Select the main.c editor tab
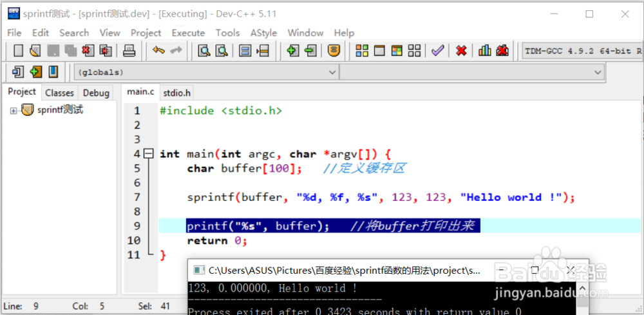 (140, 91)
